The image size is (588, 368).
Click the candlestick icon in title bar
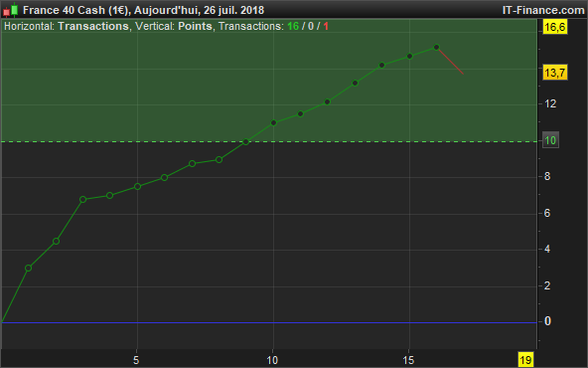coord(11,10)
